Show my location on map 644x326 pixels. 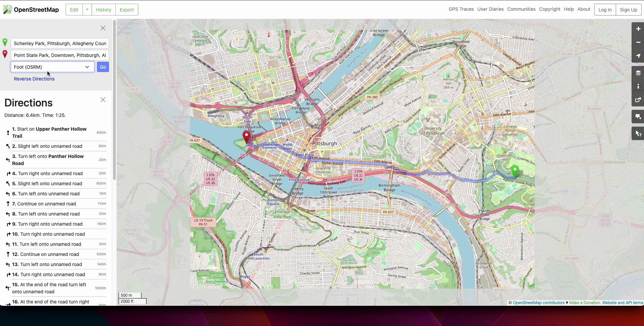(x=638, y=56)
